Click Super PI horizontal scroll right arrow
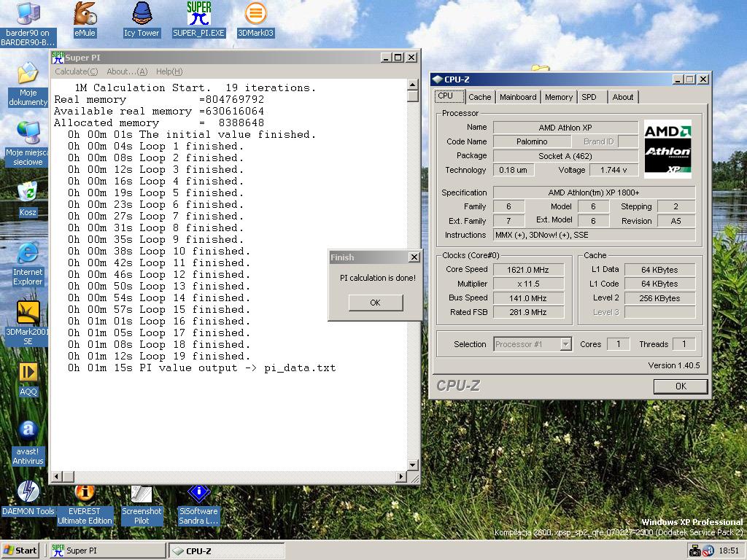 (x=400, y=476)
